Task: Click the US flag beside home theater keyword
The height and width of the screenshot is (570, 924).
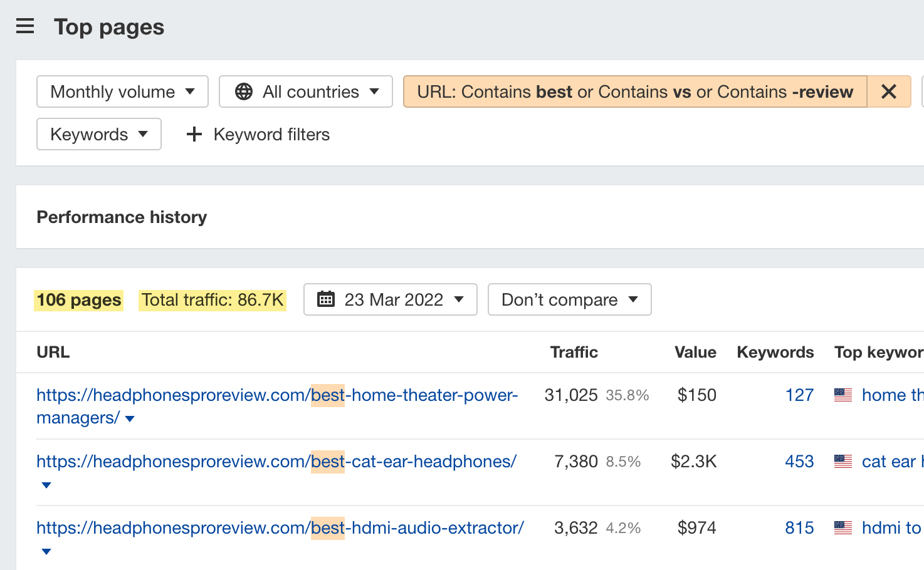Action: [843, 395]
